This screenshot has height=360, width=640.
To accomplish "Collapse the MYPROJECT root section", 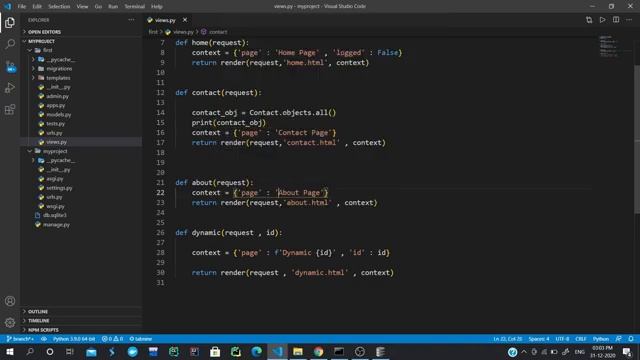I will 82,41.
